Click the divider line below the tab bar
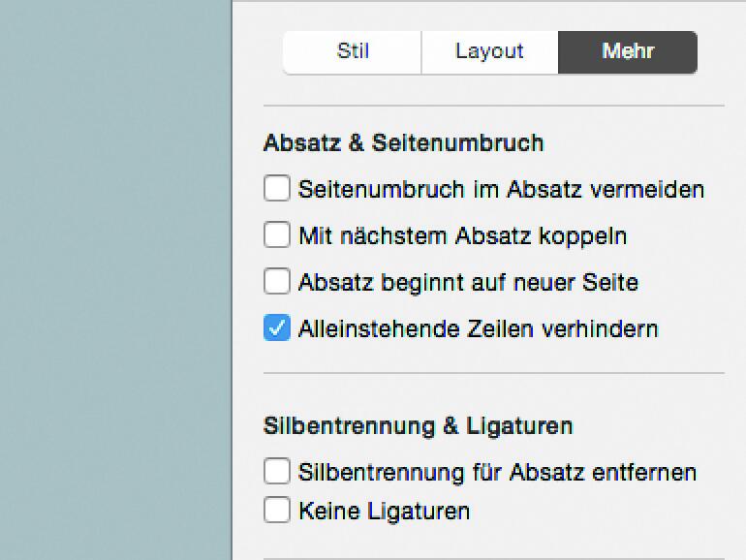 coord(493,106)
